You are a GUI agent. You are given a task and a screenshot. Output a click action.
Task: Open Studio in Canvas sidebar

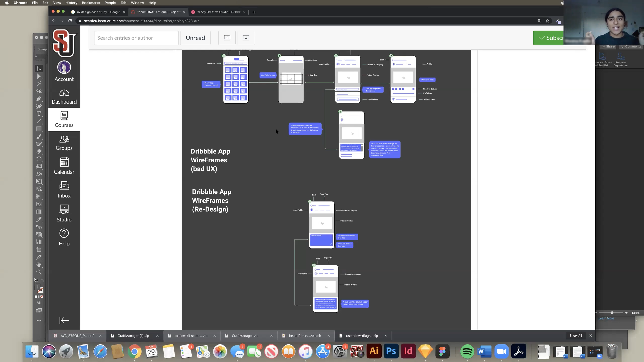click(x=64, y=213)
